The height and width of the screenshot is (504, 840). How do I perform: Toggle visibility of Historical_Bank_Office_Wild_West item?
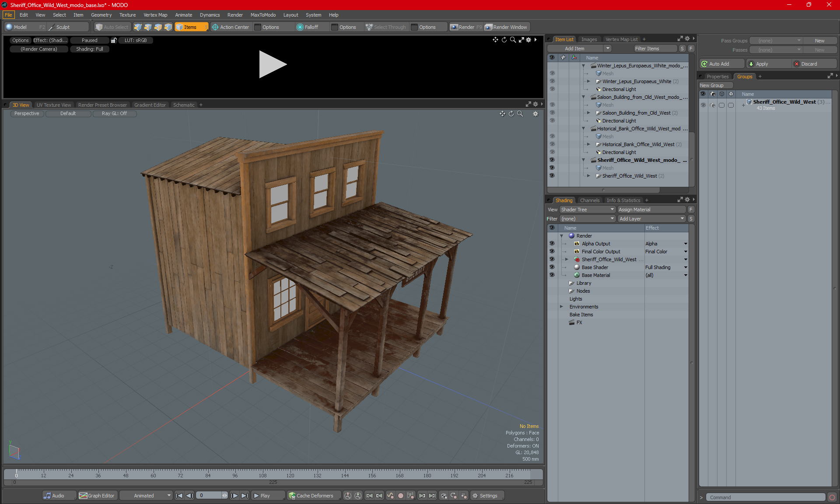(552, 144)
